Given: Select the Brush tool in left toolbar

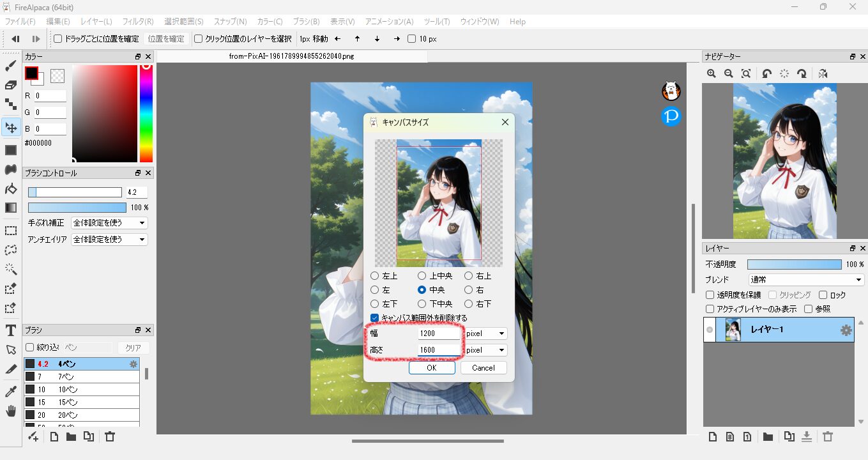Looking at the screenshot, I should tap(11, 66).
